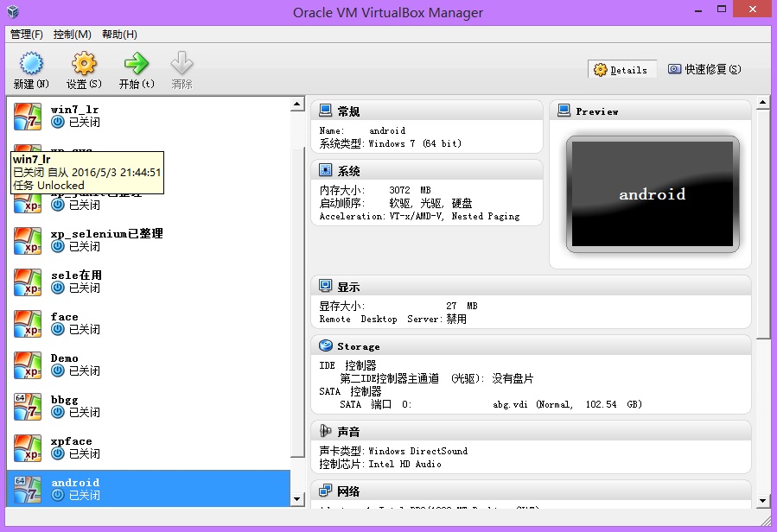
Task: Select the android VM name in list
Action: pyautogui.click(x=75, y=483)
